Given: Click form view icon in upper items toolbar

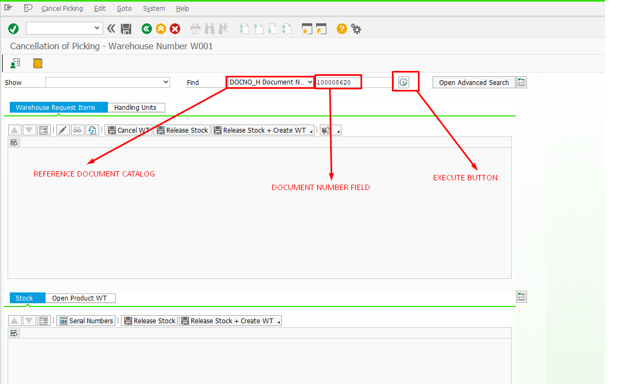Looking at the screenshot, I should tap(43, 130).
